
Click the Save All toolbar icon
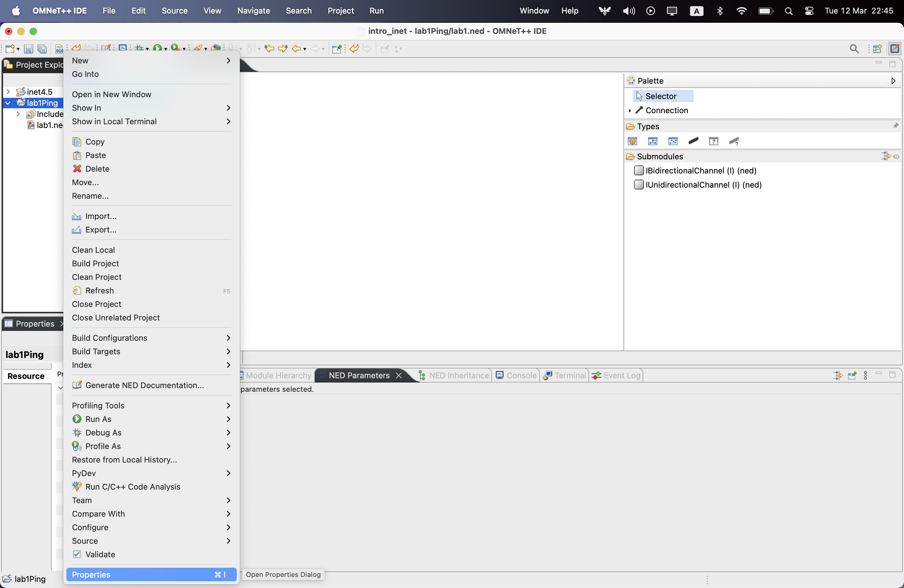click(x=42, y=49)
